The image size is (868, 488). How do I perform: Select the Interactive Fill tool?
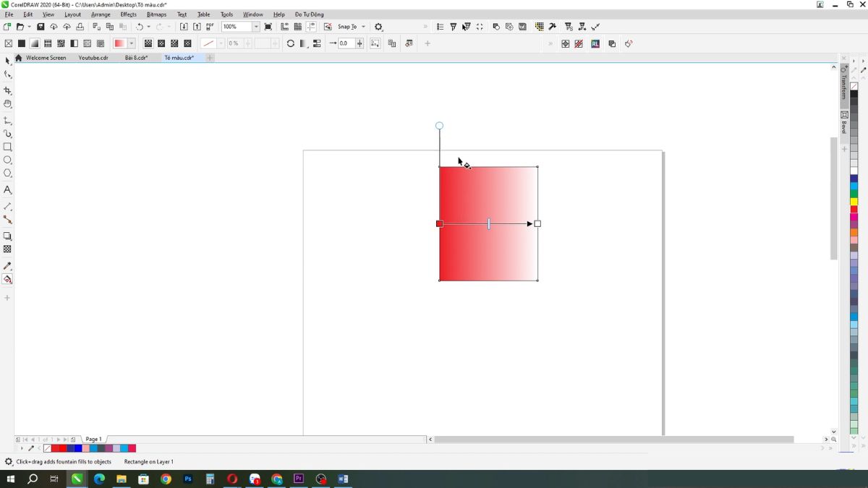7,280
